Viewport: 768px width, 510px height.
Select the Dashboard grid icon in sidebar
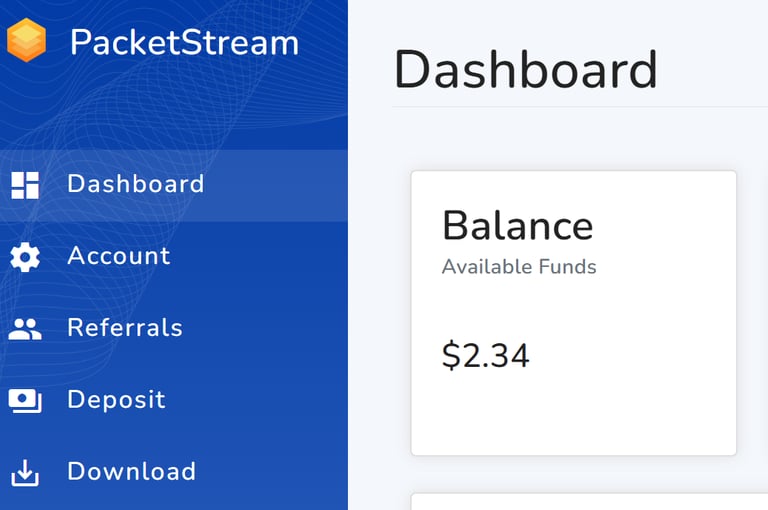click(25, 185)
